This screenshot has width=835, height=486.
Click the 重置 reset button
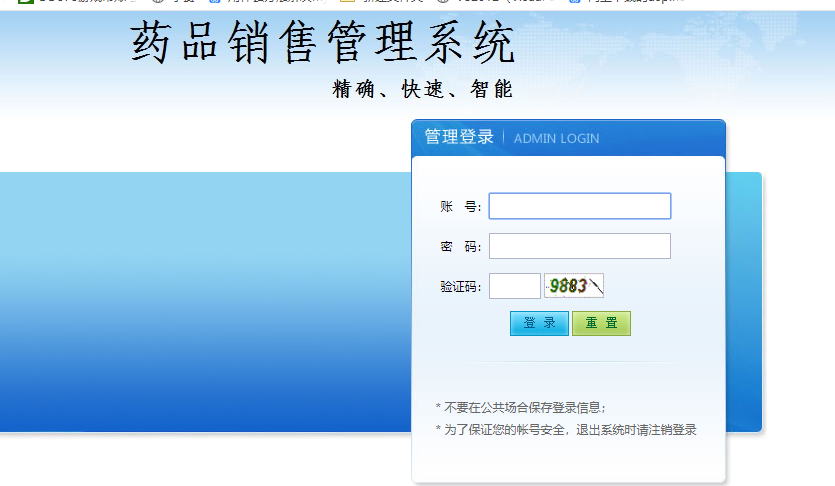601,323
